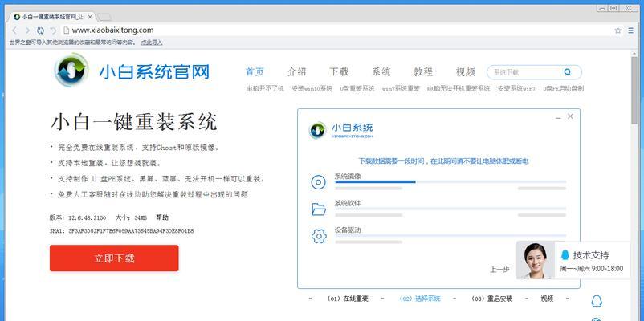
Task: Click the 系统软件 progress bar
Action: (x=450, y=209)
